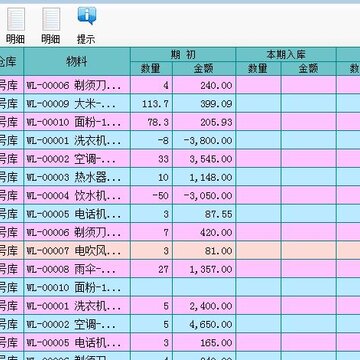This screenshot has width=360, height=360.
Task: Select the WL-00008 雨伞 material cell
Action: click(x=77, y=269)
